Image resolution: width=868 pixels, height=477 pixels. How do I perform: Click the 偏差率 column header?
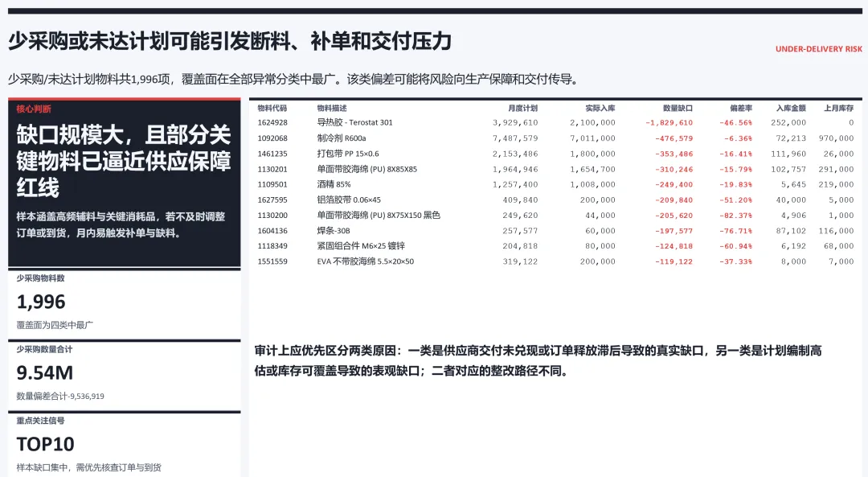coord(741,108)
